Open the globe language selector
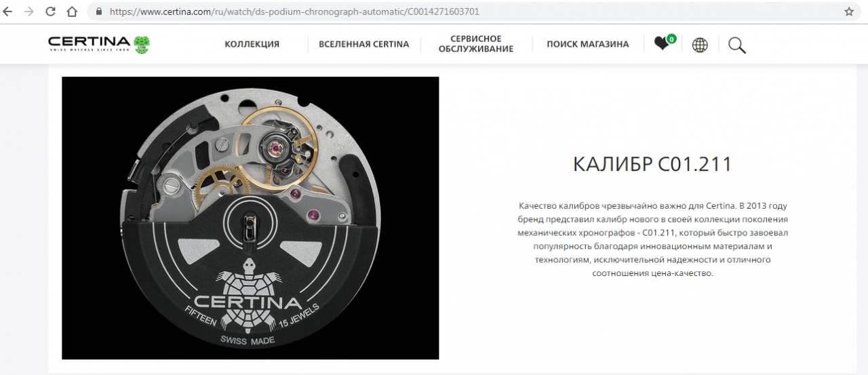The image size is (868, 375). tap(700, 45)
